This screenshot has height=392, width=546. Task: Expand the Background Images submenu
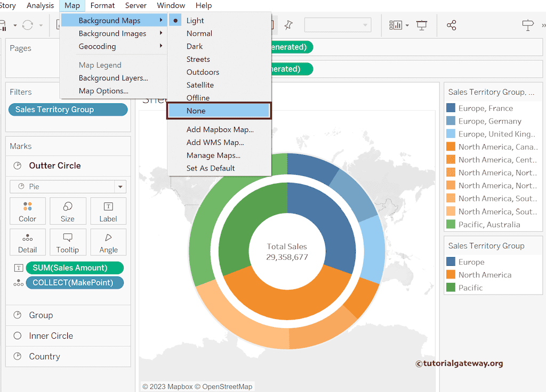pos(113,34)
